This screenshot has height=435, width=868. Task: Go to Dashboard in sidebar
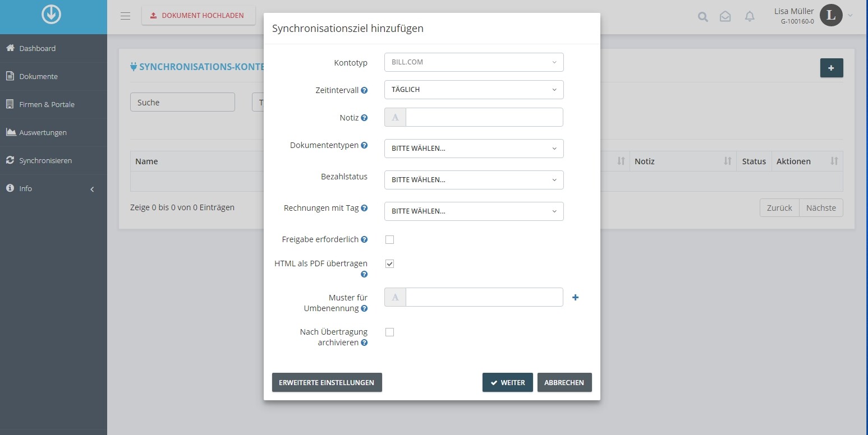pos(53,48)
